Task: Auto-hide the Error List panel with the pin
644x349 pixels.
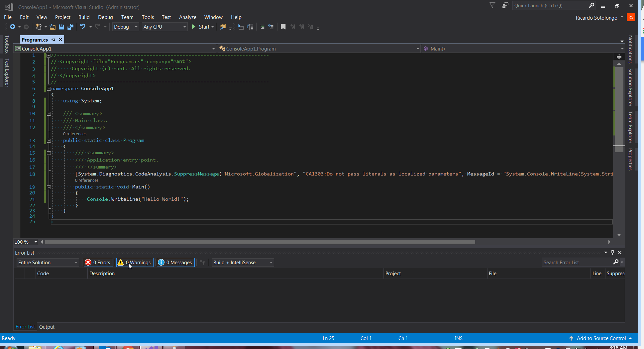Action: pyautogui.click(x=613, y=253)
